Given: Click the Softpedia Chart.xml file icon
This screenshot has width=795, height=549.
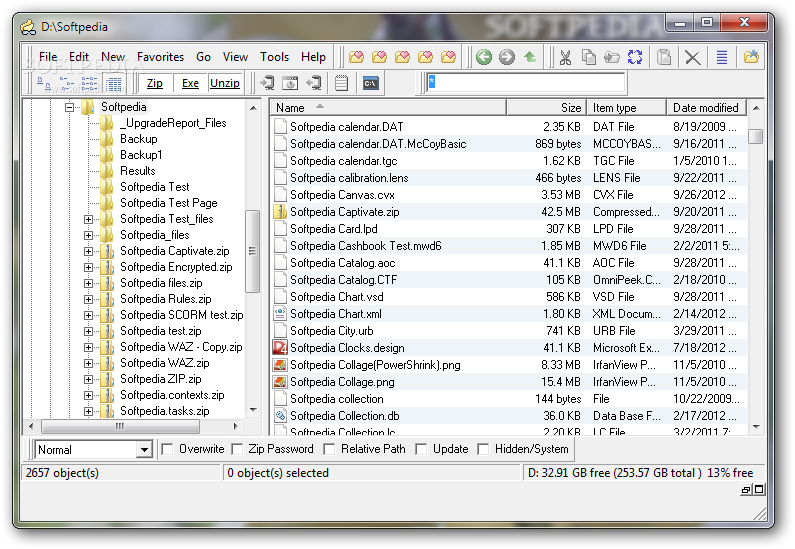Looking at the screenshot, I should coord(280,314).
